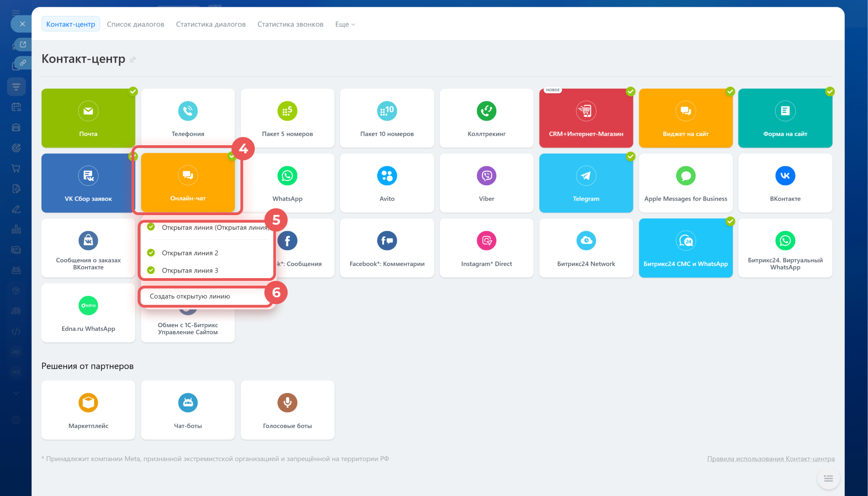The width and height of the screenshot is (868, 496).
Task: Select Открытая линия 2 checkmark item
Action: click(190, 253)
